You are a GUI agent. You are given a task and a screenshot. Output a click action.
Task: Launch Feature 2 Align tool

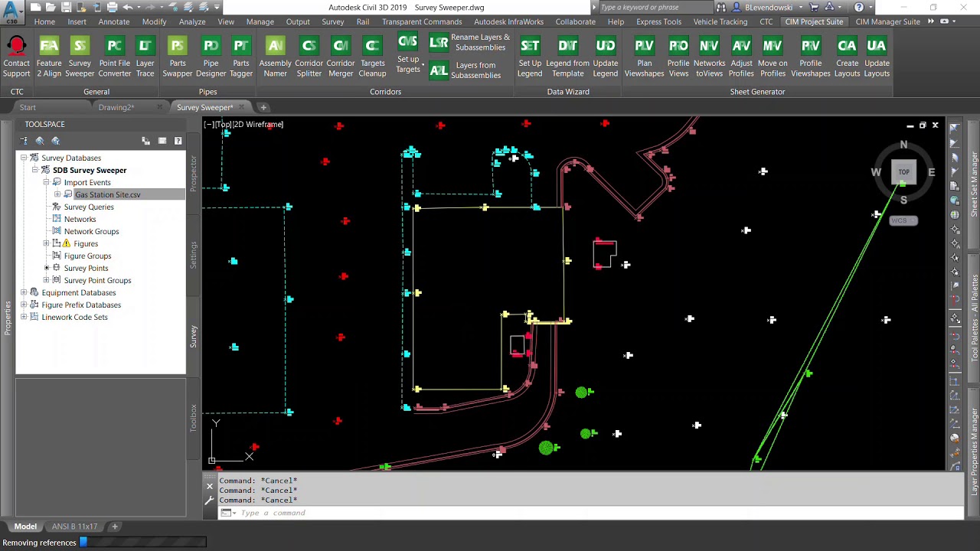point(49,57)
